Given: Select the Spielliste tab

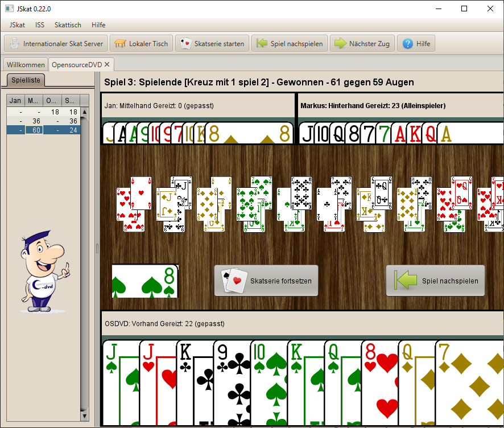Looking at the screenshot, I should (24, 80).
